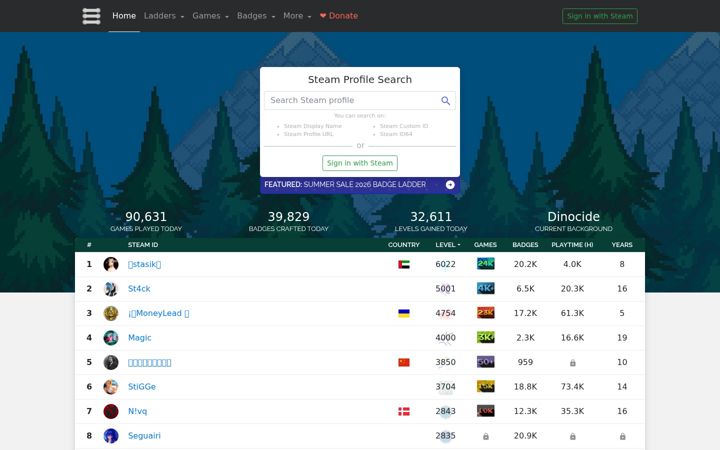Sort by the YEARS column header
This screenshot has width=720, height=450.
[x=622, y=245]
